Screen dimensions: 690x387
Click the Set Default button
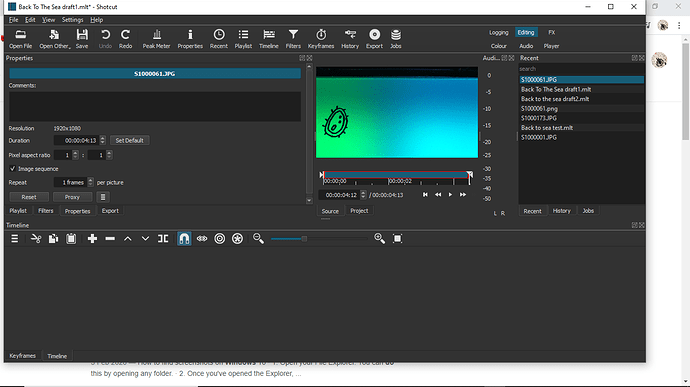click(129, 140)
